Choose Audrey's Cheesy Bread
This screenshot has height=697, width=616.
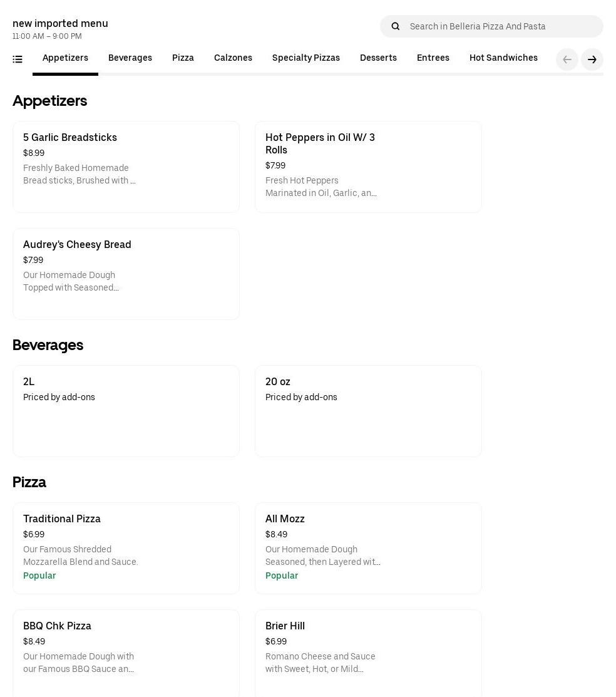pos(126,274)
